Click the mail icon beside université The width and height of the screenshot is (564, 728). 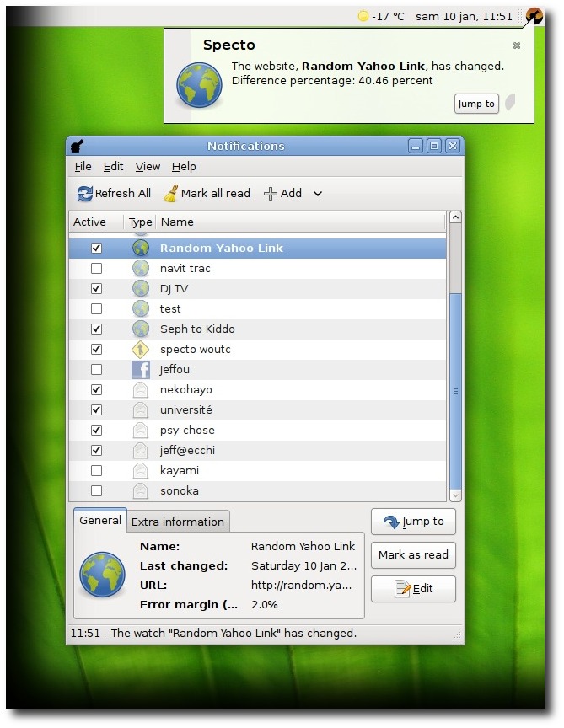pyautogui.click(x=141, y=410)
